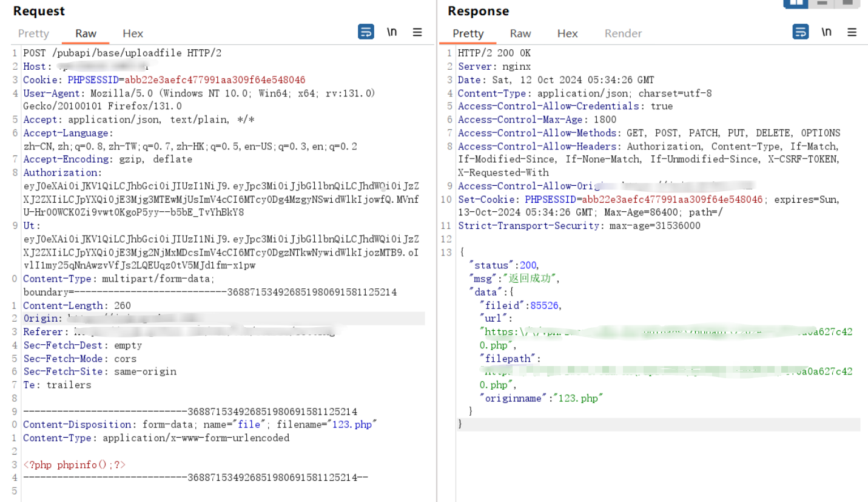Click the Sec-Fetch-Site value 'same-origin'

[x=145, y=372]
